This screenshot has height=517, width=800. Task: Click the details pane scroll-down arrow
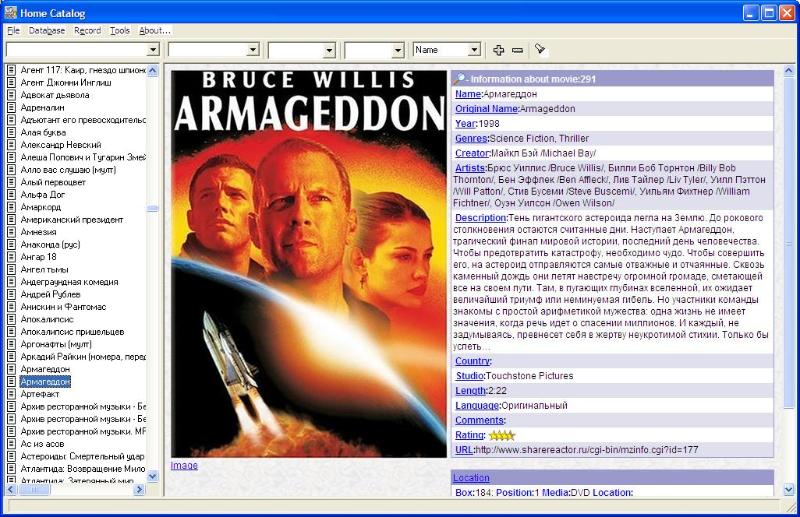coord(789,489)
